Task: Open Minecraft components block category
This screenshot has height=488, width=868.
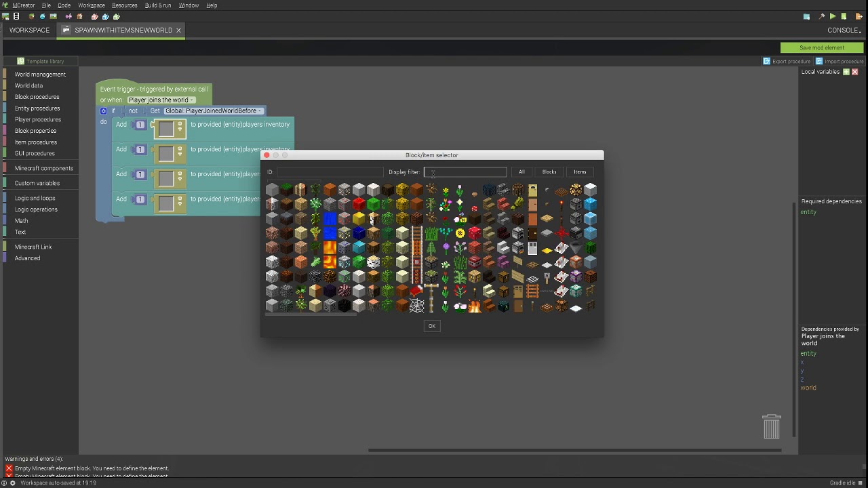Action: (44, 168)
